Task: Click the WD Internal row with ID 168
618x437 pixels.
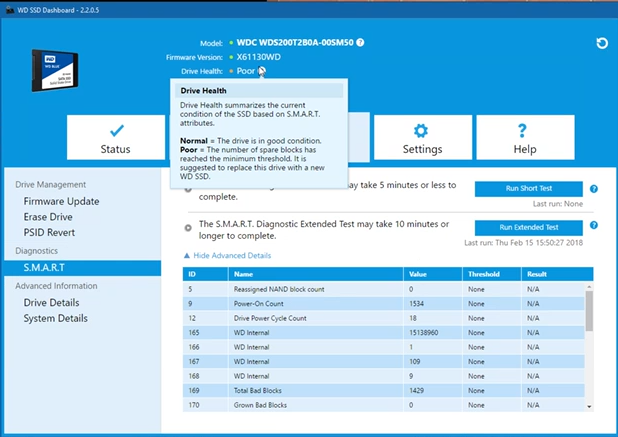Action: point(383,376)
